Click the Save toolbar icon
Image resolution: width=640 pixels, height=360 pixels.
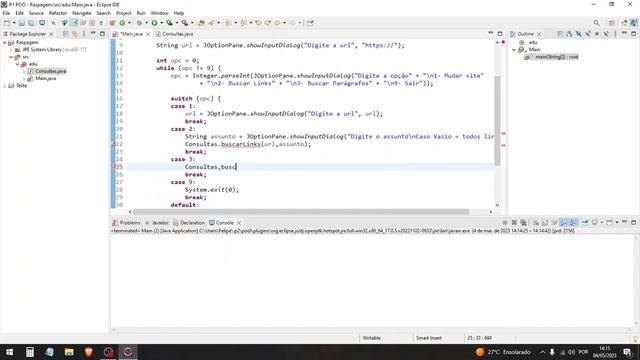(22, 23)
